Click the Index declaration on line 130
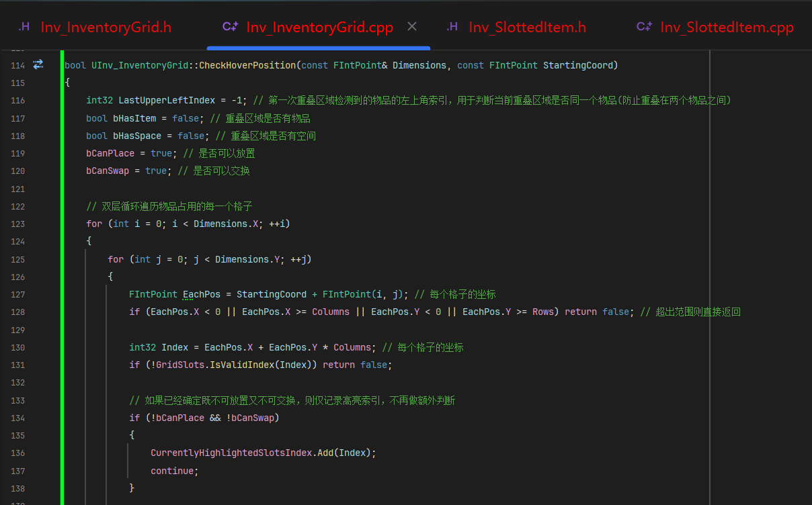The width and height of the screenshot is (812, 505). 175,347
